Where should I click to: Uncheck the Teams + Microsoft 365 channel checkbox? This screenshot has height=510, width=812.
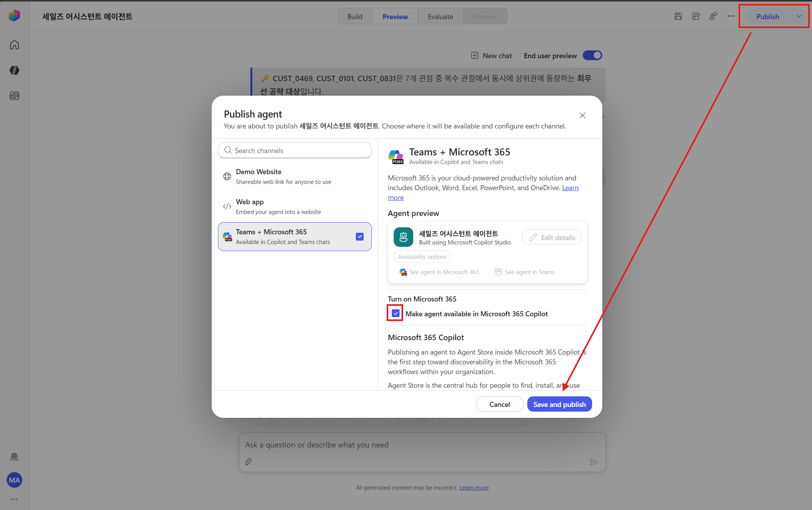pyautogui.click(x=360, y=237)
